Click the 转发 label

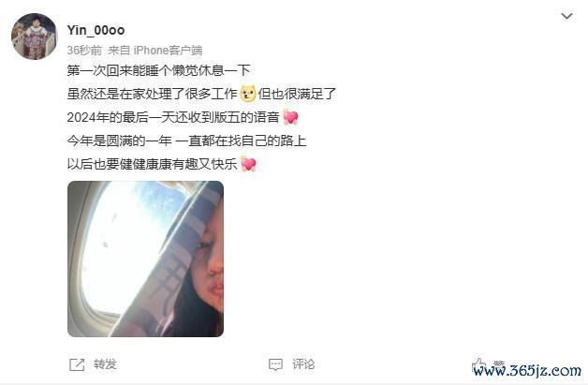pyautogui.click(x=105, y=364)
